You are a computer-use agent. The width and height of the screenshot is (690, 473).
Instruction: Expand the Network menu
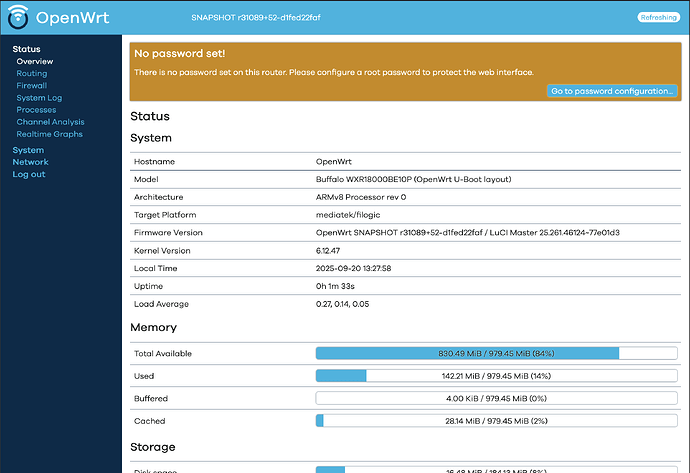coord(30,162)
